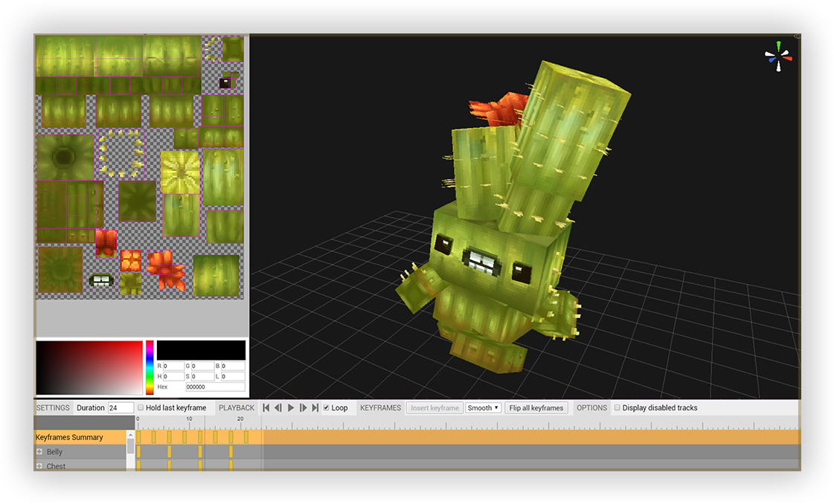Viewport: 834px width, 504px height.
Task: Click the Duration input field
Action: coord(121,408)
